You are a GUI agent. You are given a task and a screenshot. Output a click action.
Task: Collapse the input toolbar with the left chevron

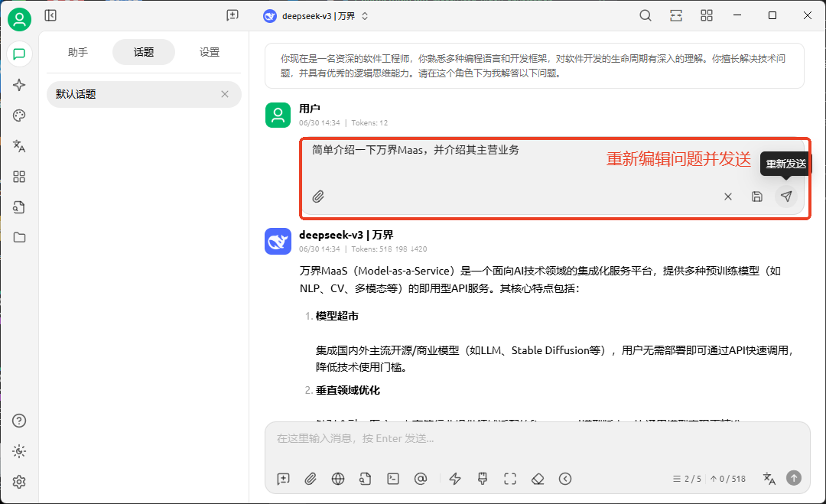[565, 479]
